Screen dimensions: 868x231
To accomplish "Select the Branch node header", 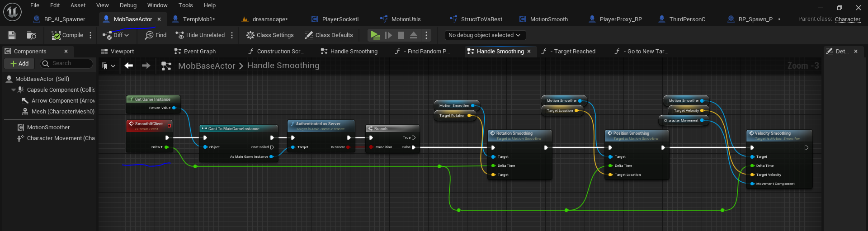I will pyautogui.click(x=392, y=129).
